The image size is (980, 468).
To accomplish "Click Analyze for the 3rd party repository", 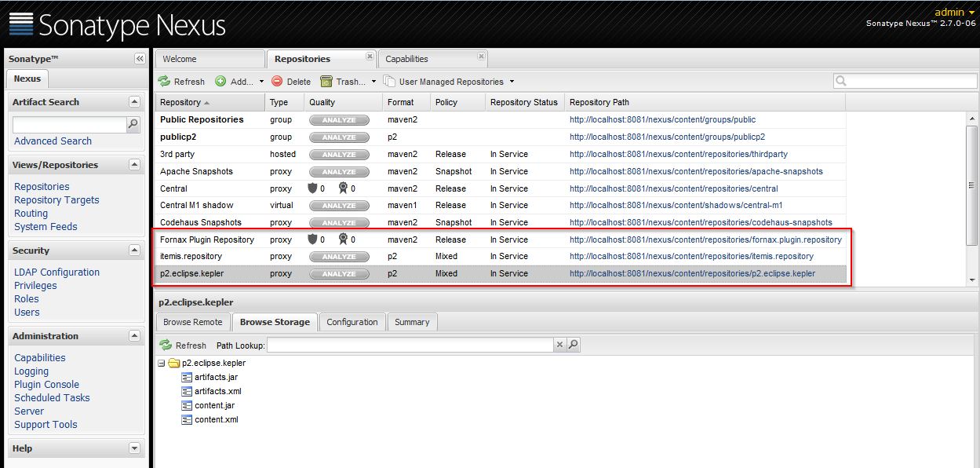I will 339,155.
